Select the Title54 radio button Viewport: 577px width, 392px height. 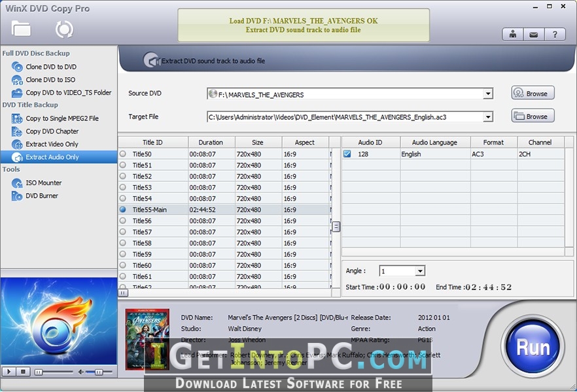(123, 198)
